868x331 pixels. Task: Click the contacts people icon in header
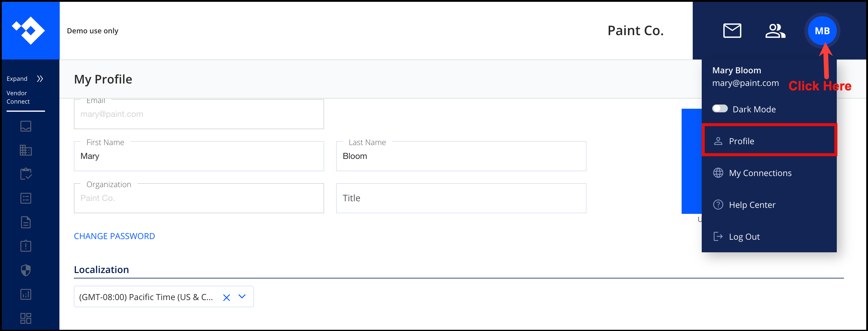[x=775, y=31]
